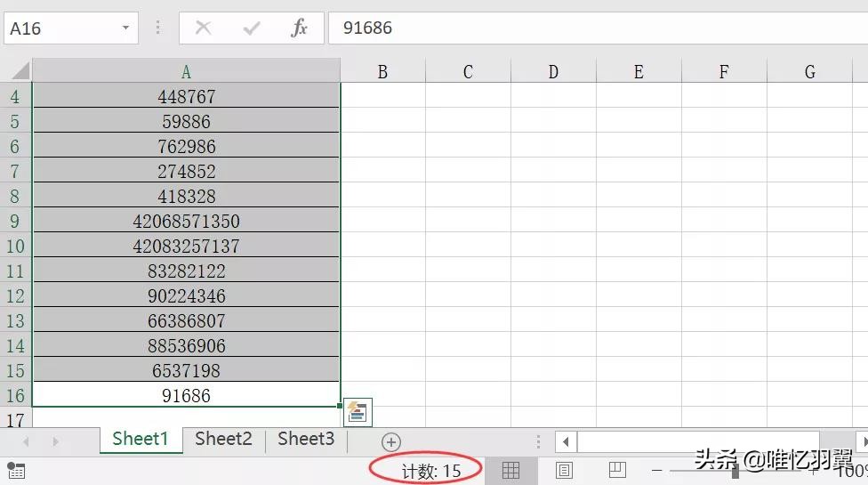Click the count 计数: 15 status text

(x=431, y=471)
